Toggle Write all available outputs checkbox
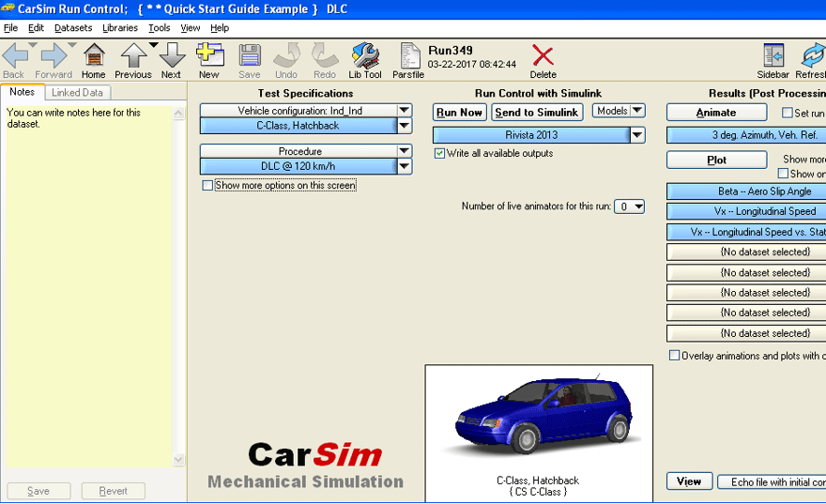 439,153
